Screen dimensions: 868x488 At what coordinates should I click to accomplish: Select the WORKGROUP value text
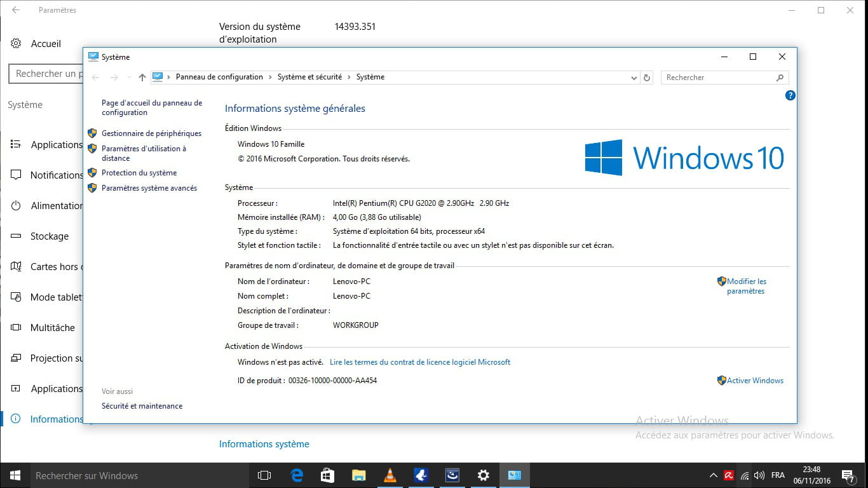[x=356, y=325]
